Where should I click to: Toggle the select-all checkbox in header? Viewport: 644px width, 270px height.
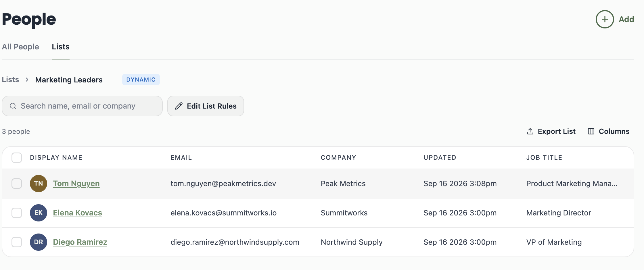click(x=17, y=157)
